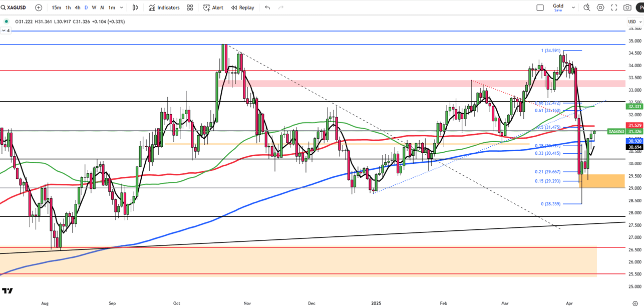Select the orange support rectangle near 29.300

point(602,181)
